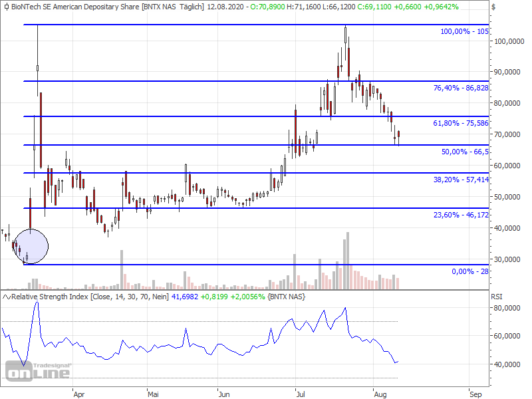This screenshot has width=532, height=399.
Task: Click the RSI percent change '+2,0056%'
Action: click(x=247, y=297)
